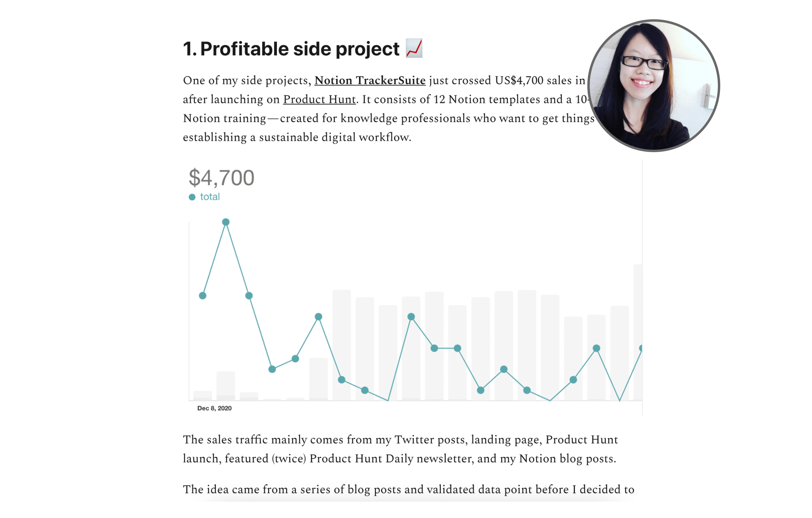Click the teal dot beside the total legend

tap(192, 197)
